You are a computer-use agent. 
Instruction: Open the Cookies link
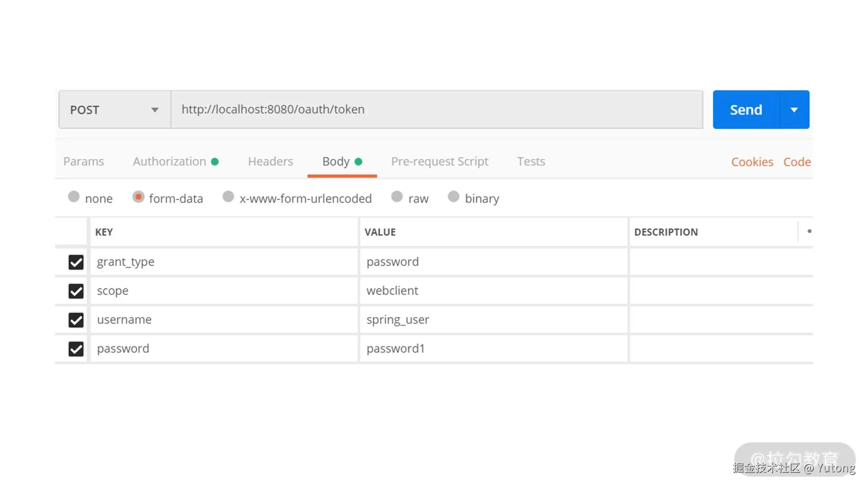click(x=752, y=162)
